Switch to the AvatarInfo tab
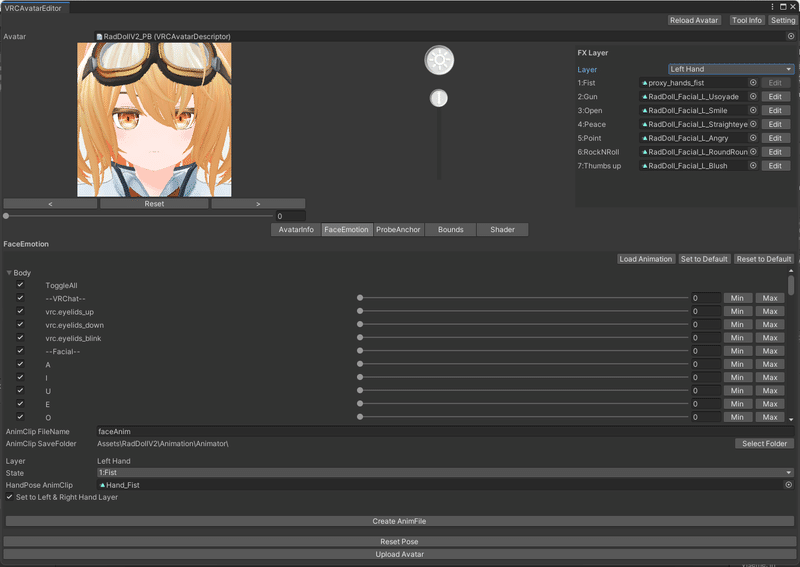Screen dimensions: 800x567 [x=296, y=230]
